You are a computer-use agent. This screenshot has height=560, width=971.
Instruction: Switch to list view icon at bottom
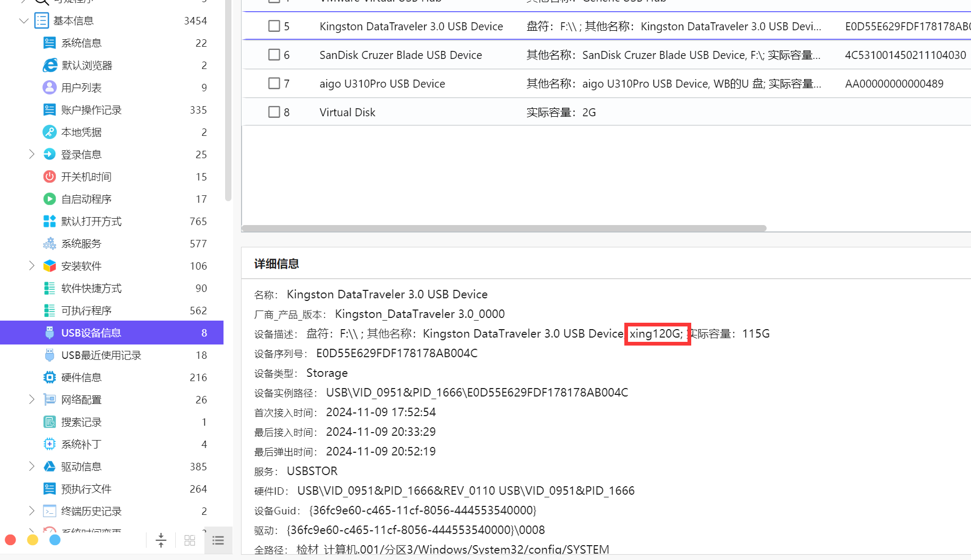pyautogui.click(x=218, y=540)
